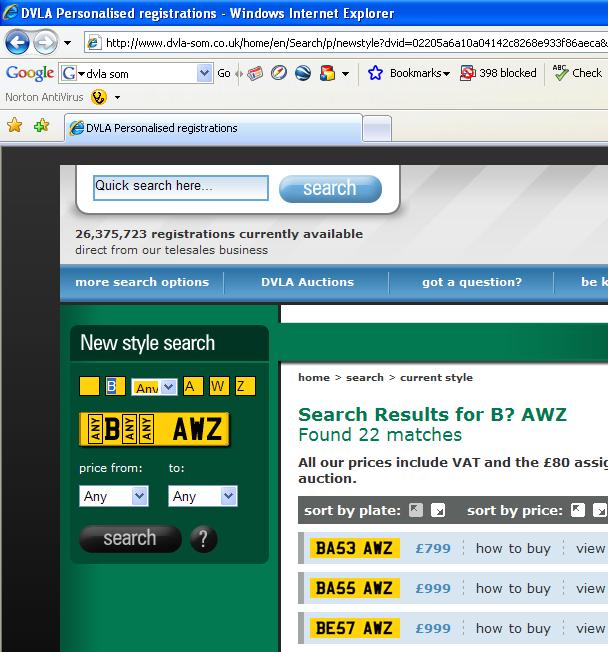Click view link for BA55 AWZ
This screenshot has height=652, width=608.
point(591,588)
